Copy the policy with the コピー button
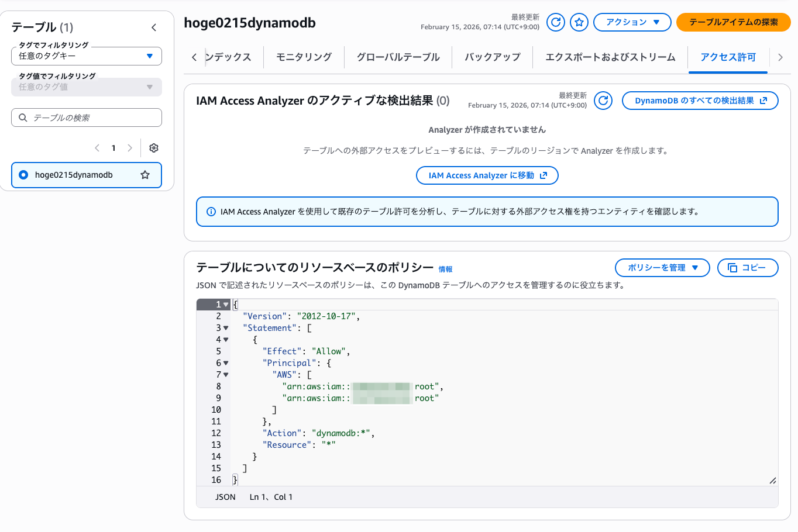 pyautogui.click(x=747, y=268)
